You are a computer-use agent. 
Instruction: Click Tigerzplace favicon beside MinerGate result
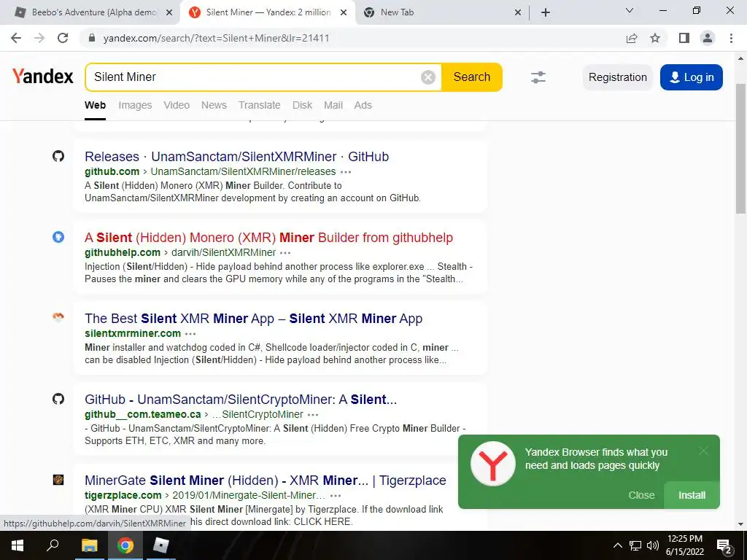click(x=58, y=480)
